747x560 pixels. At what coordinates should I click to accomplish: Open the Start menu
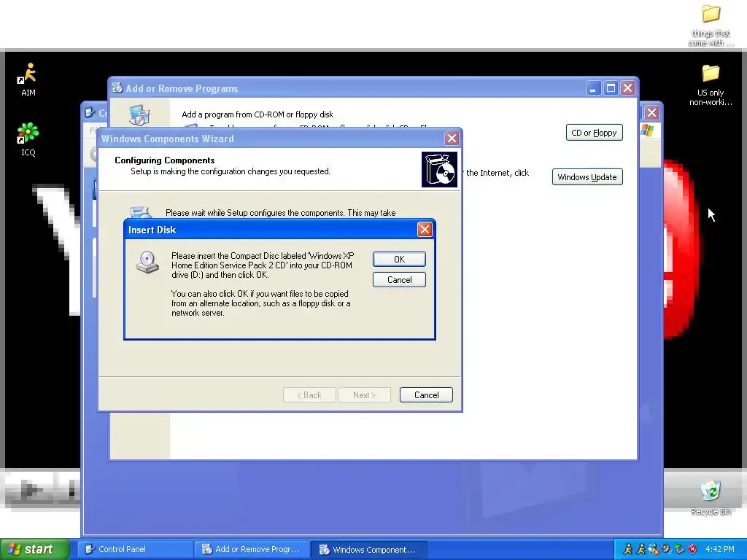[x=34, y=549]
